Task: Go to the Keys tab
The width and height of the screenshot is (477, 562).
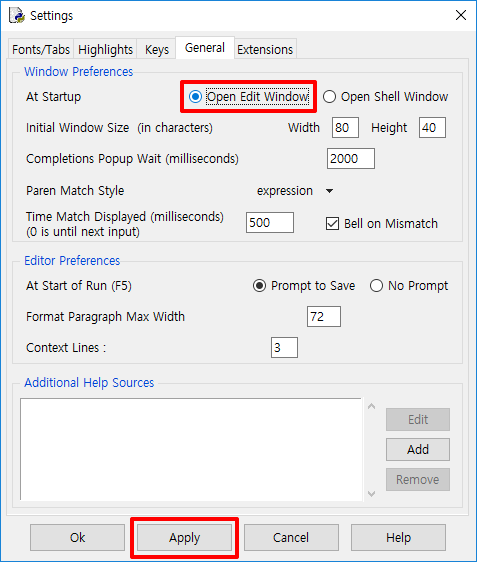Action: pyautogui.click(x=157, y=49)
